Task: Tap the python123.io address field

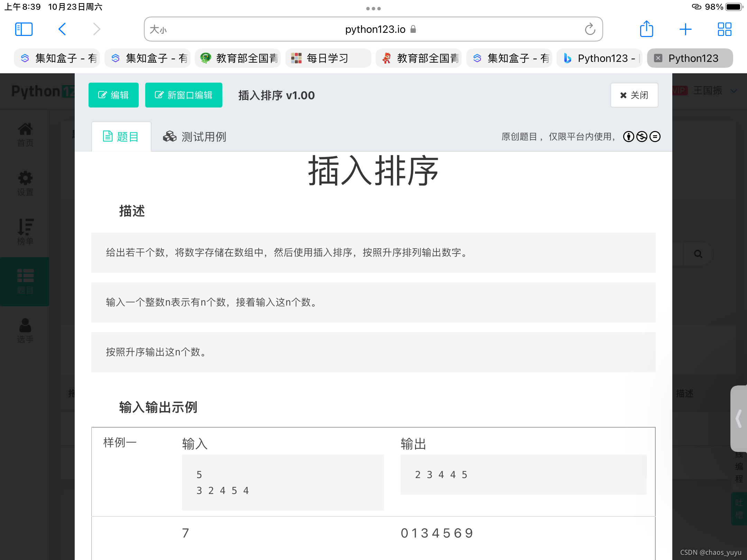Action: point(375,29)
